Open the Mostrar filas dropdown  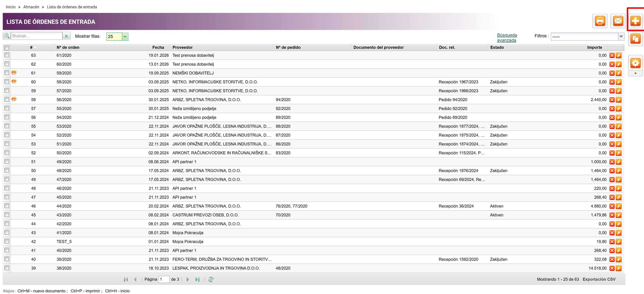pos(125,37)
